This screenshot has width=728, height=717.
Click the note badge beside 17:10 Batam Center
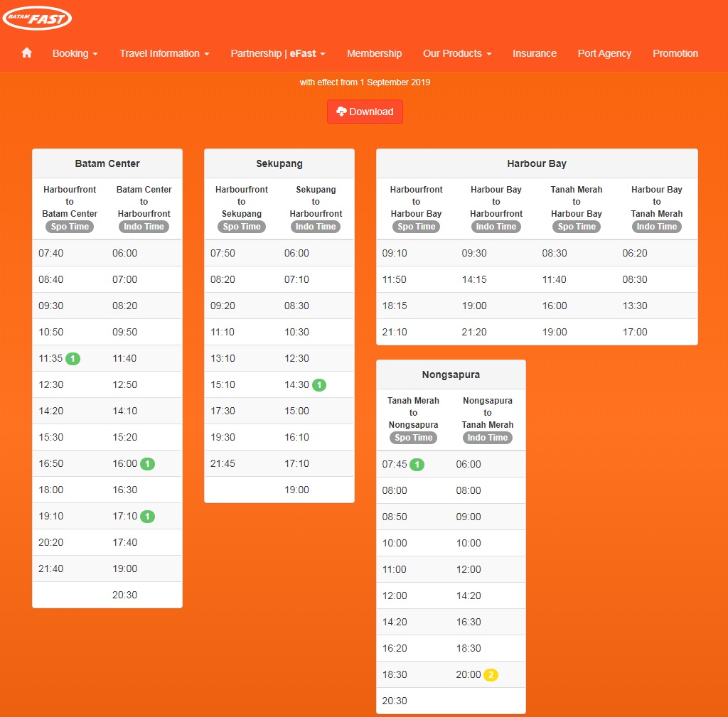[x=147, y=517]
